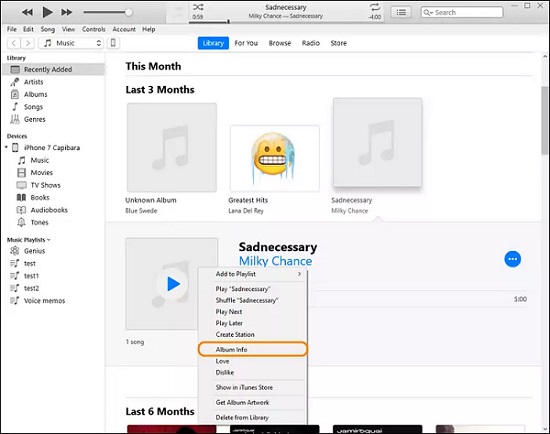Skip to the next track

(67, 13)
